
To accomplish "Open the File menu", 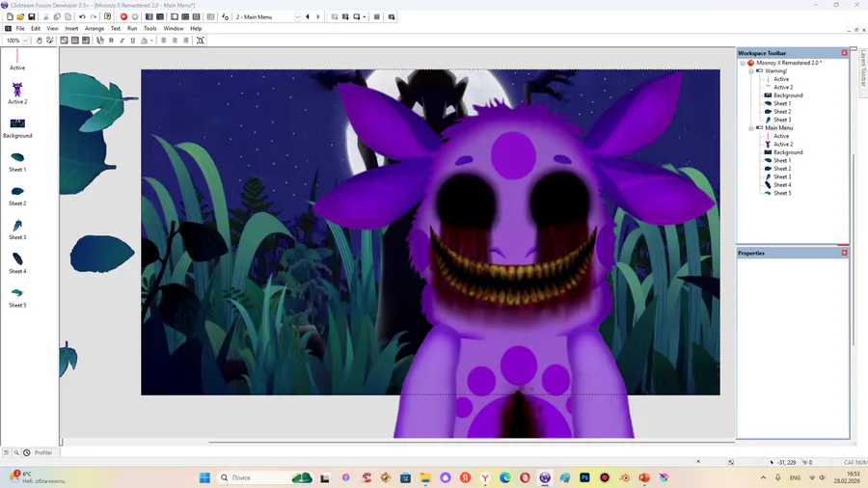I will click(20, 28).
